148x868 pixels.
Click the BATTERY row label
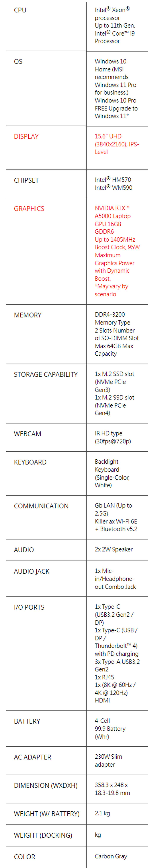[27, 721]
